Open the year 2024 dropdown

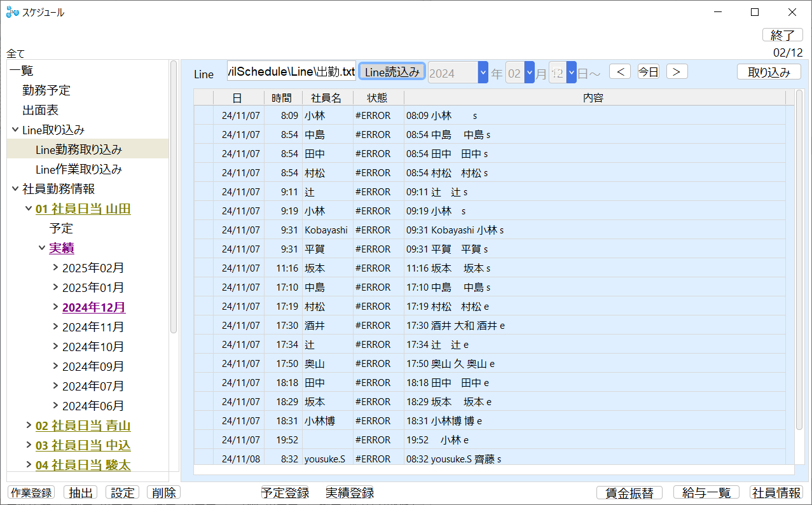[x=483, y=73]
